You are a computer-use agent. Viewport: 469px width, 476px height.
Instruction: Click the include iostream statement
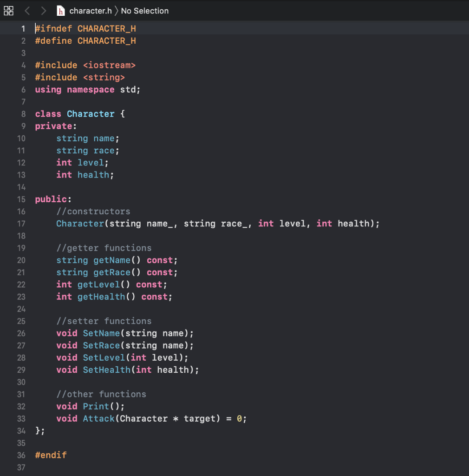(x=85, y=65)
